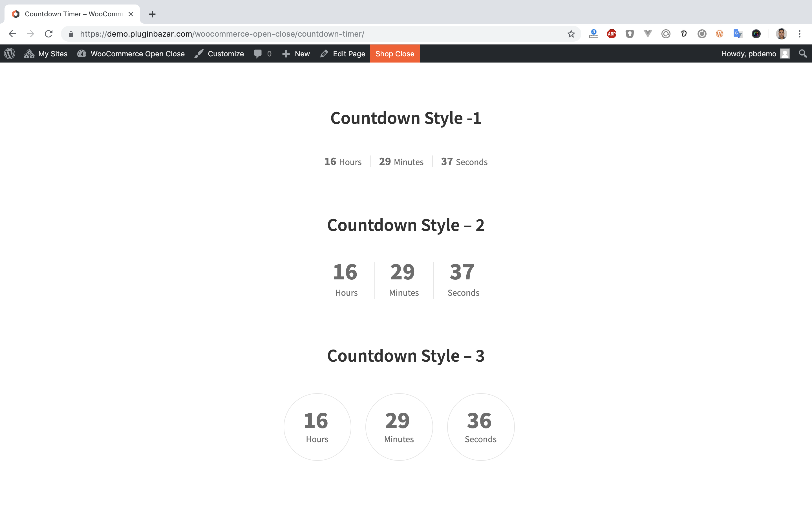Image resolution: width=812 pixels, height=507 pixels.
Task: Open the New content menu
Action: (296, 54)
